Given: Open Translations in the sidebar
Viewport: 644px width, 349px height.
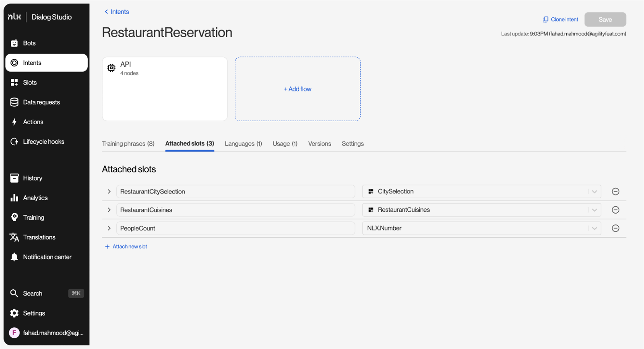Looking at the screenshot, I should point(39,237).
